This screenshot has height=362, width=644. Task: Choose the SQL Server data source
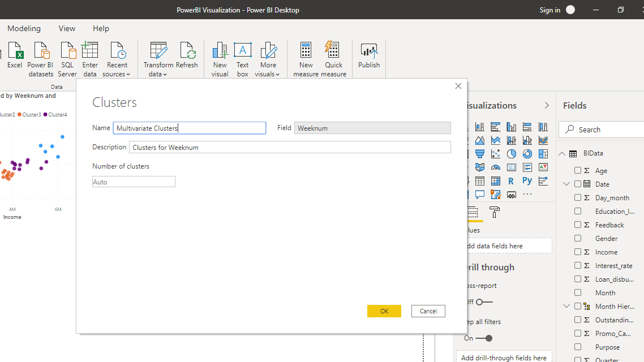67,59
